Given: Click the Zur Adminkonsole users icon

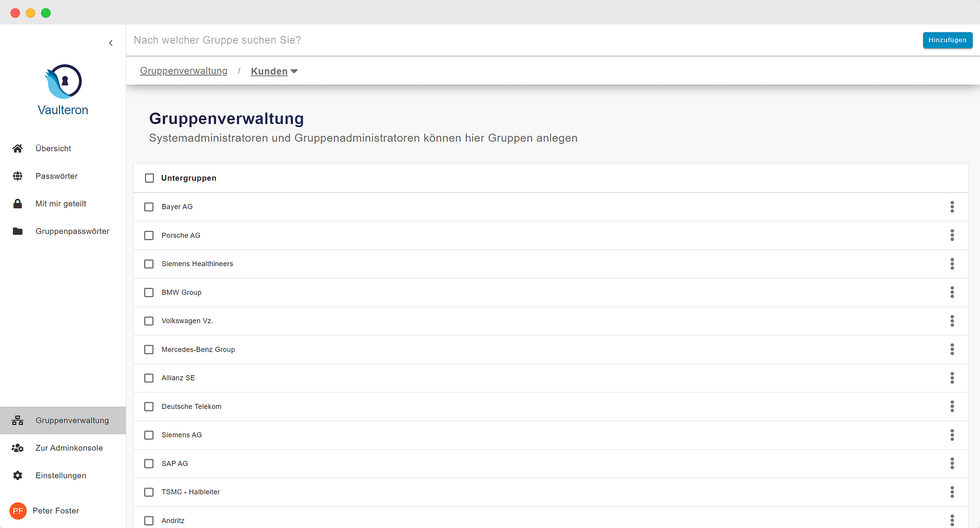Looking at the screenshot, I should 18,448.
